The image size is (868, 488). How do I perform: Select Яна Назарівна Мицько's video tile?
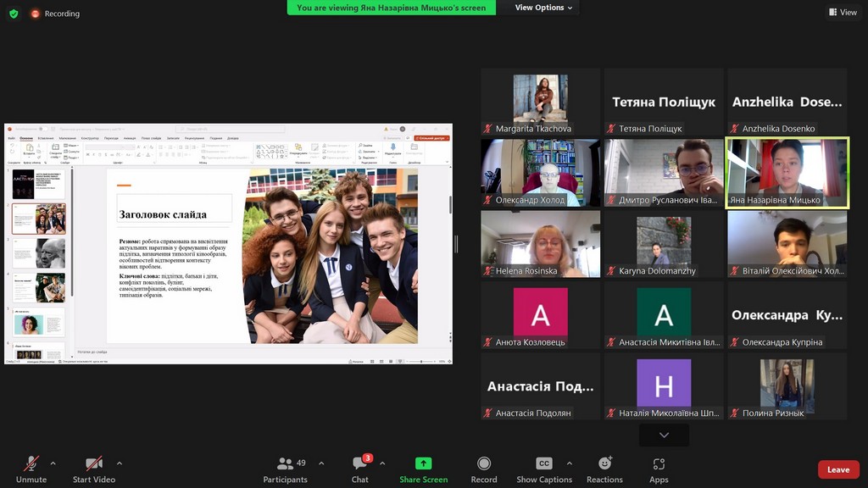coord(787,173)
